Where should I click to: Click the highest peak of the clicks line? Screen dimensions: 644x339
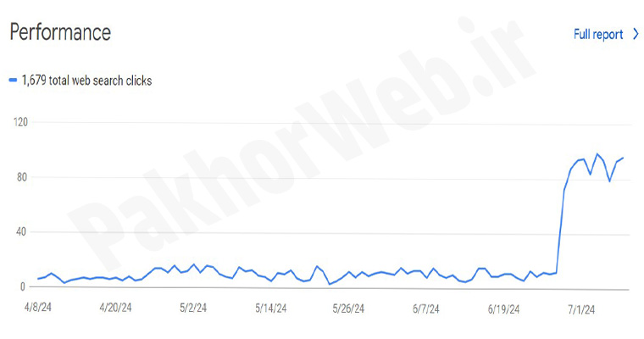pos(597,154)
